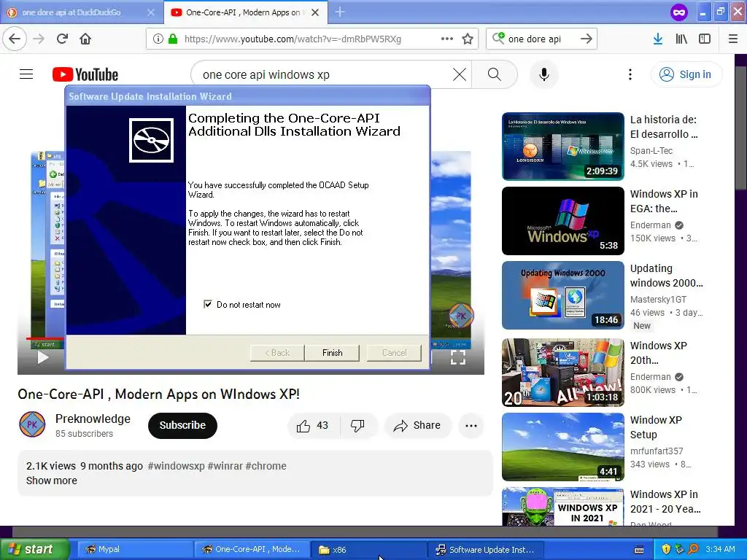Click Finish in the installation wizard
The width and height of the screenshot is (747, 560).
tap(332, 353)
